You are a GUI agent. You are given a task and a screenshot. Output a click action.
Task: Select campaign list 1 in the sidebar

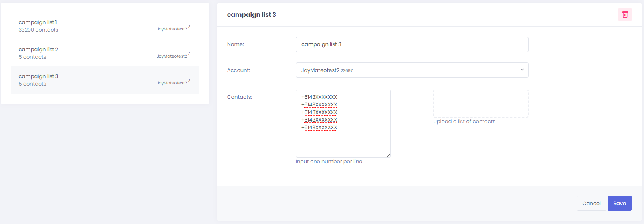point(105,26)
